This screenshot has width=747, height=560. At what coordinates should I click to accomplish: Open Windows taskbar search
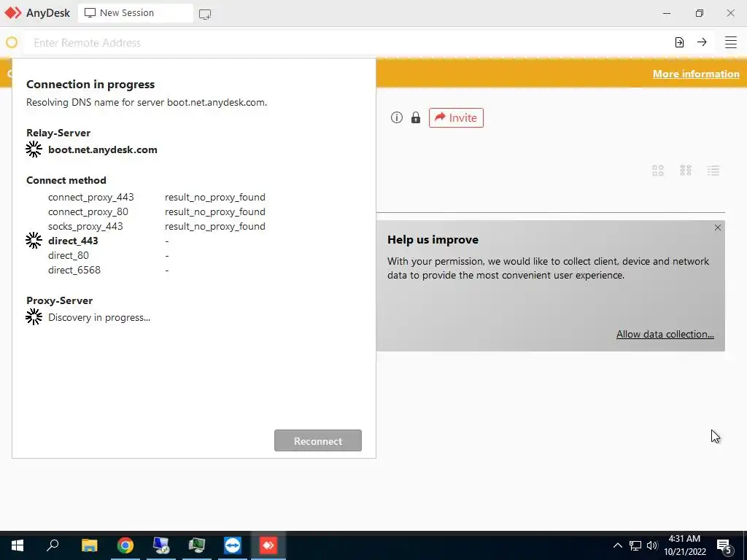click(x=53, y=545)
